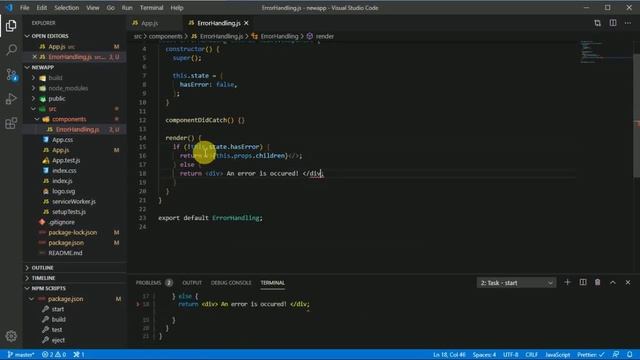Image resolution: width=640 pixels, height=360 pixels.
Task: Add a new terminal with plus icon
Action: (567, 282)
